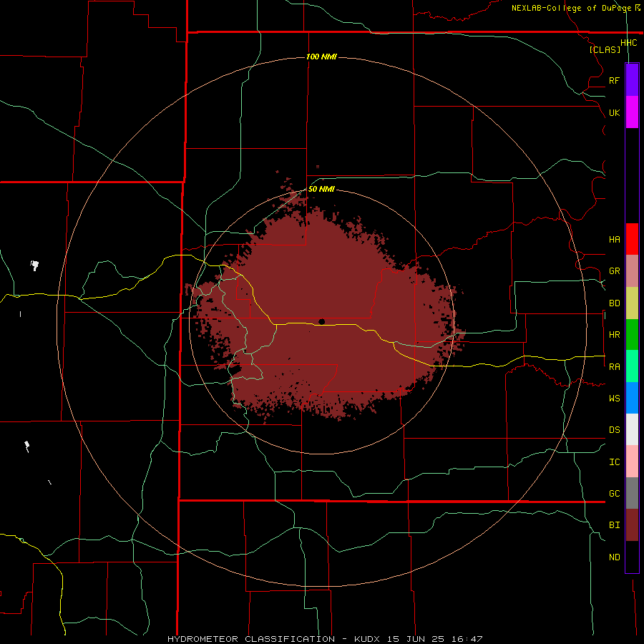Click the GC gray legend swatch
Viewport: 644px width, 644px height.
(632, 493)
